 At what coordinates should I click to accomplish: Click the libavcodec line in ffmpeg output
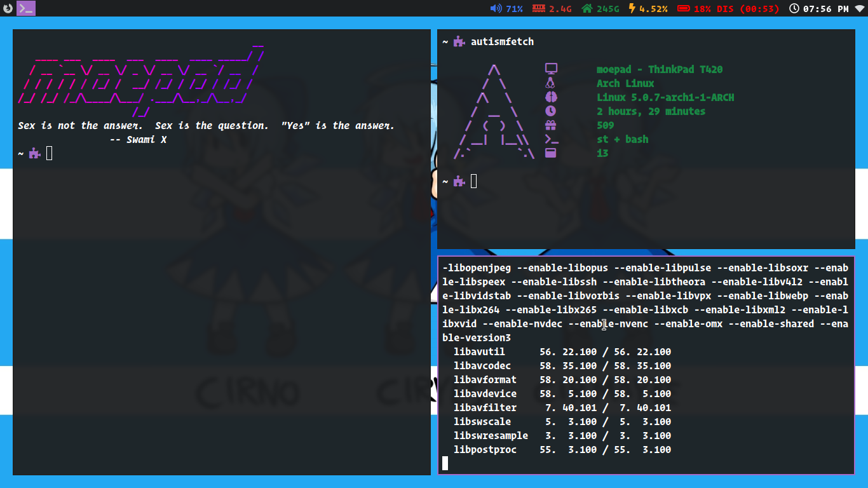click(x=482, y=366)
